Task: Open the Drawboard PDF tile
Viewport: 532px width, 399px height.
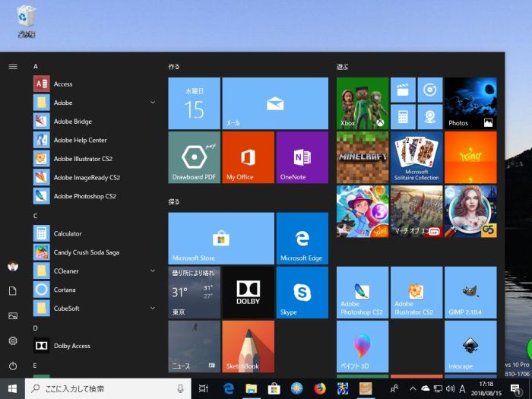Action: (194, 157)
